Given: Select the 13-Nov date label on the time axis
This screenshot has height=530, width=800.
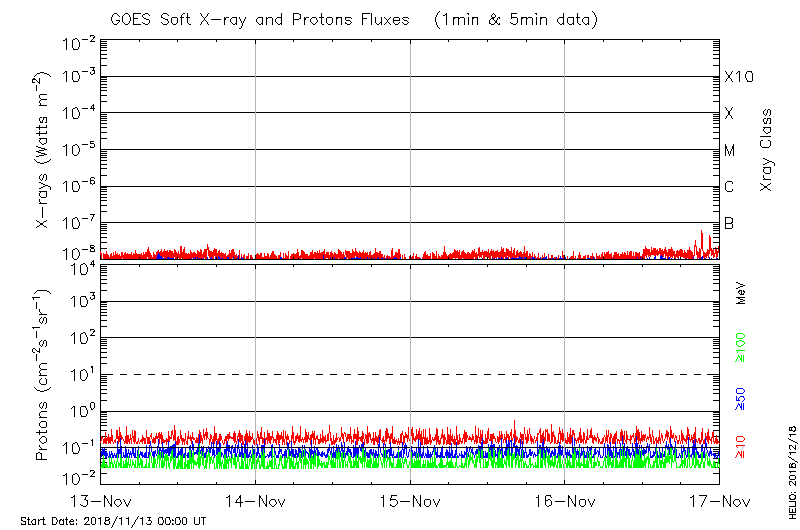Looking at the screenshot, I should [x=101, y=500].
